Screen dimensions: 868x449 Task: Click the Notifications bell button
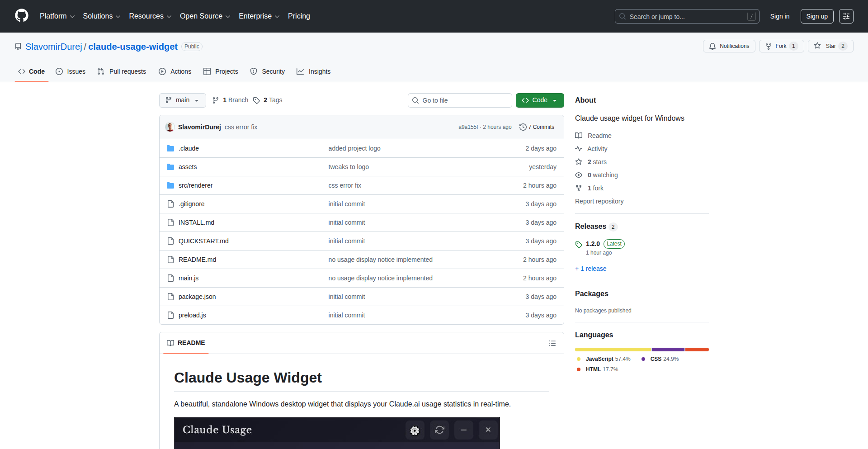pos(729,46)
